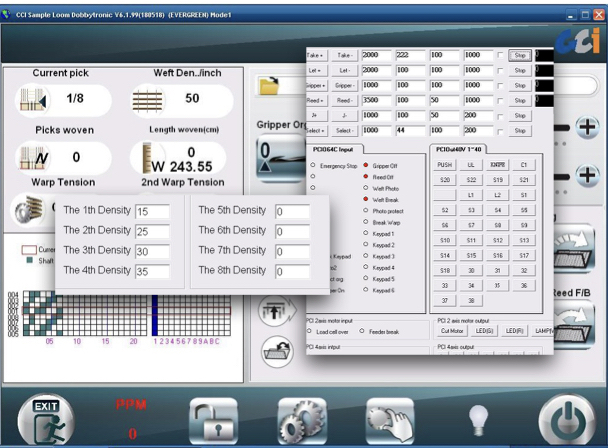Click the round folder-with-arrow icon
Viewport: 608px width, 448px height.
point(277,352)
